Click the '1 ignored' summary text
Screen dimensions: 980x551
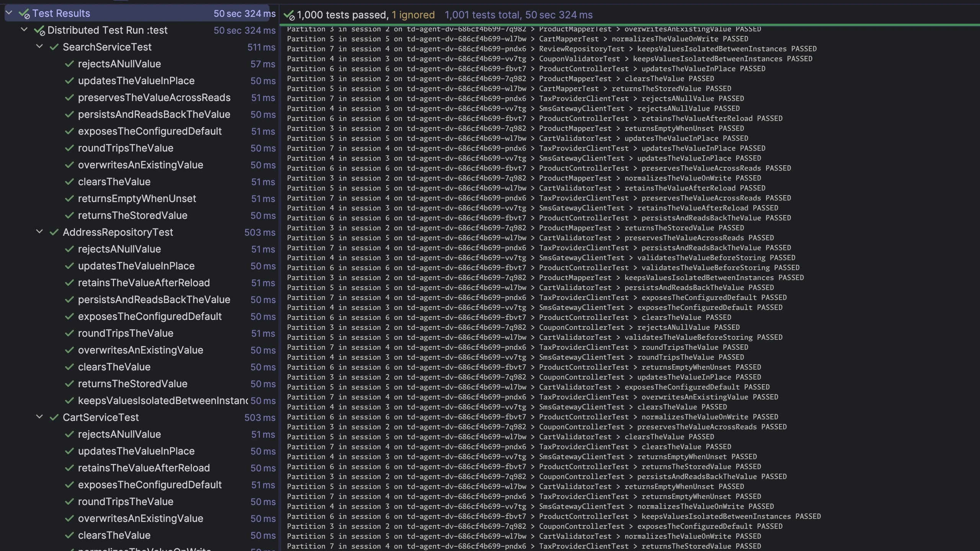pos(413,15)
